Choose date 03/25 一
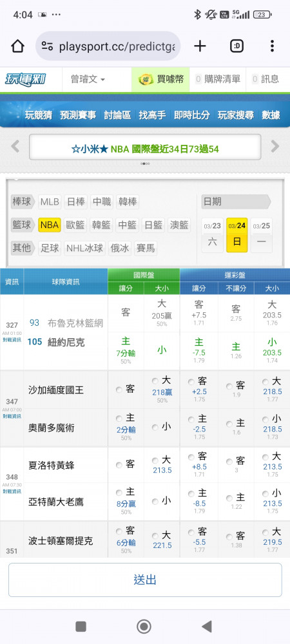The height and width of the screenshot is (644, 290). [261, 235]
